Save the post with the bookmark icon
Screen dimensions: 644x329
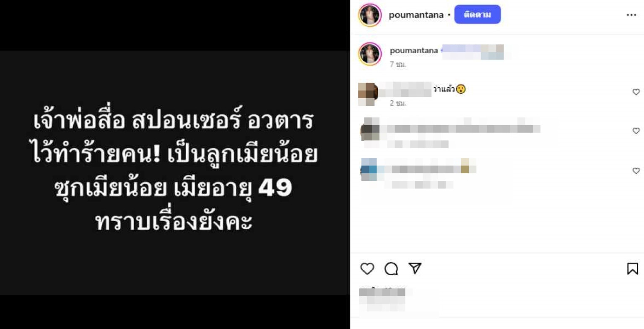point(632,269)
